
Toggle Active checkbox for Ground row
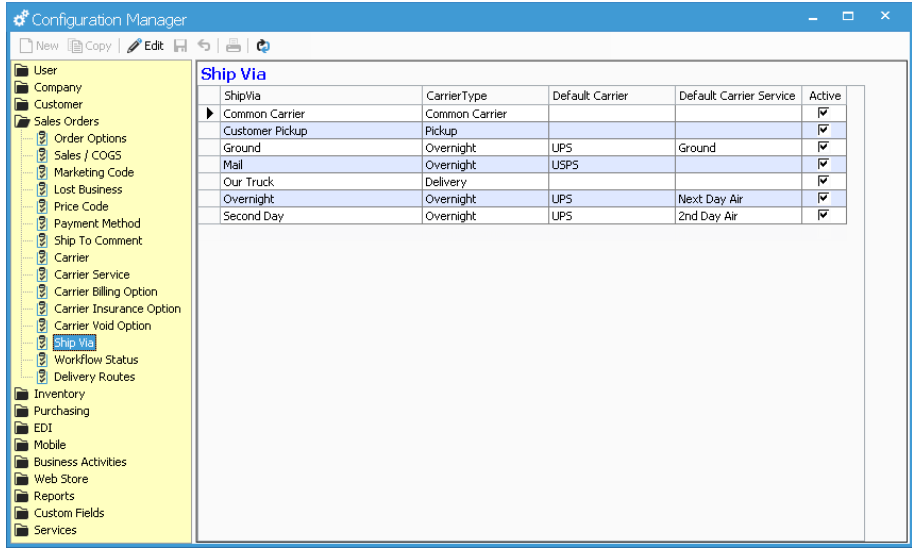click(823, 147)
